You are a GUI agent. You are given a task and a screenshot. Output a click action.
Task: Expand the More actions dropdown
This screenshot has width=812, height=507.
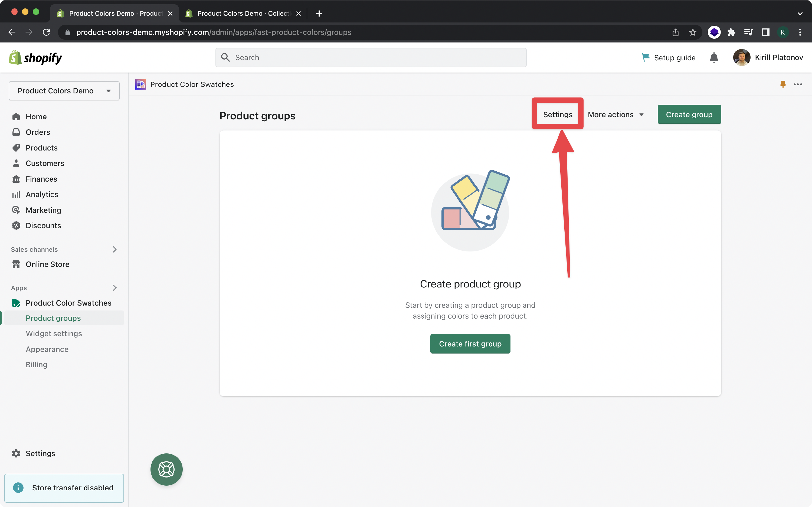coord(616,115)
